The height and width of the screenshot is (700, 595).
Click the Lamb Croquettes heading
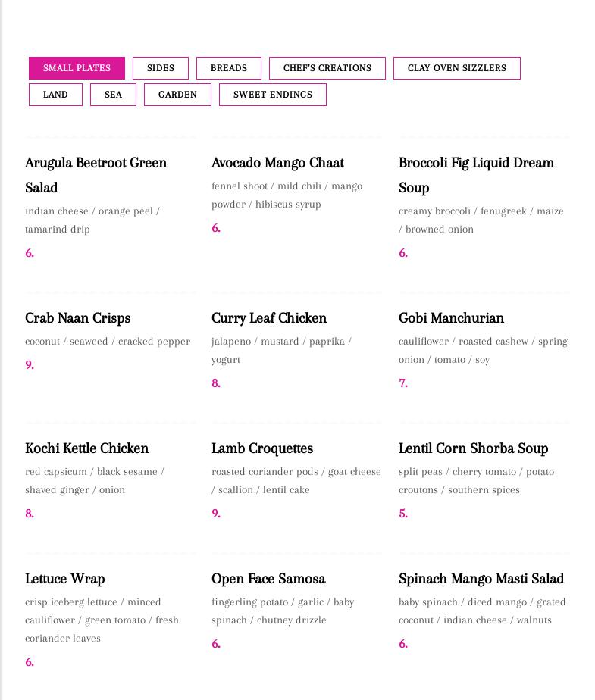pos(262,448)
